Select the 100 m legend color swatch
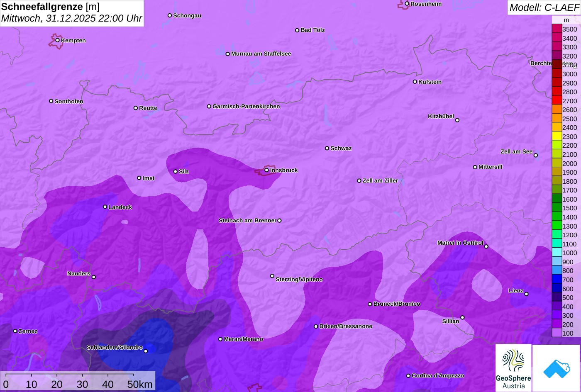 tap(557, 333)
